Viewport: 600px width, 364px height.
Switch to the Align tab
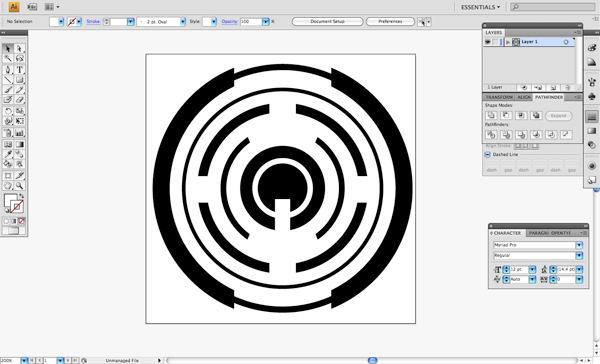click(x=524, y=97)
